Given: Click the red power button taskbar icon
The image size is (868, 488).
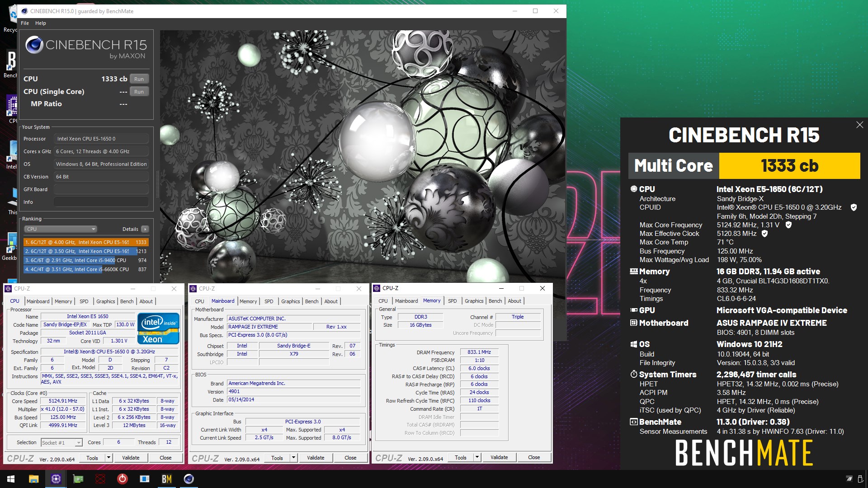Looking at the screenshot, I should [x=122, y=479].
